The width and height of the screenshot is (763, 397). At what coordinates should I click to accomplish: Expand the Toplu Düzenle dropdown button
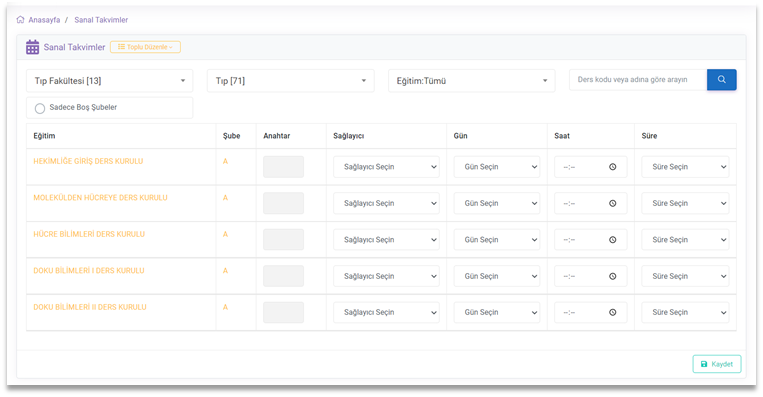[145, 47]
